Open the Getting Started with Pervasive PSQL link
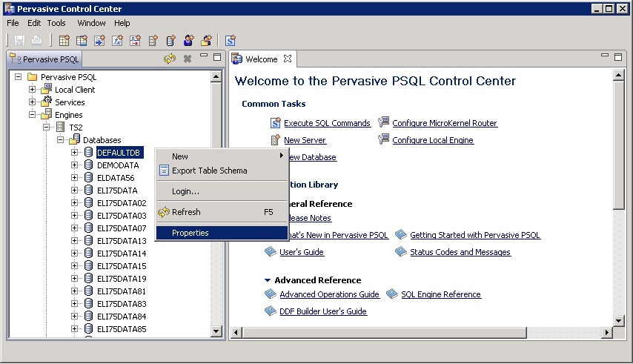This screenshot has height=364, width=633. [475, 235]
